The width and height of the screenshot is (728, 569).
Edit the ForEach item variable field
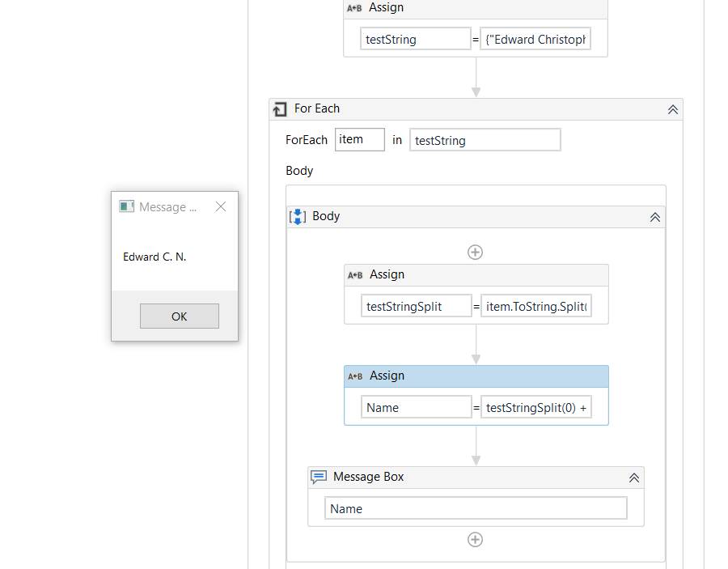(360, 140)
